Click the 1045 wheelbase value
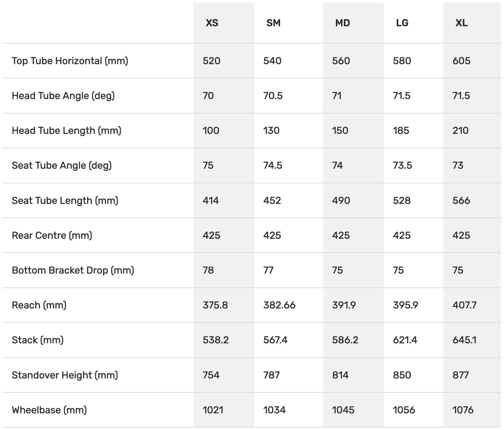The height and width of the screenshot is (430, 504). coord(343,410)
